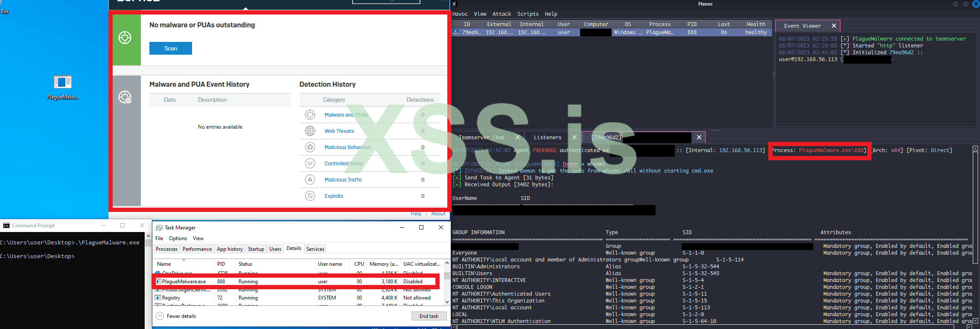Viewport: 980px width, 329px height.
Task: Open the Havoc menu in the menu bar
Action: tap(460, 14)
